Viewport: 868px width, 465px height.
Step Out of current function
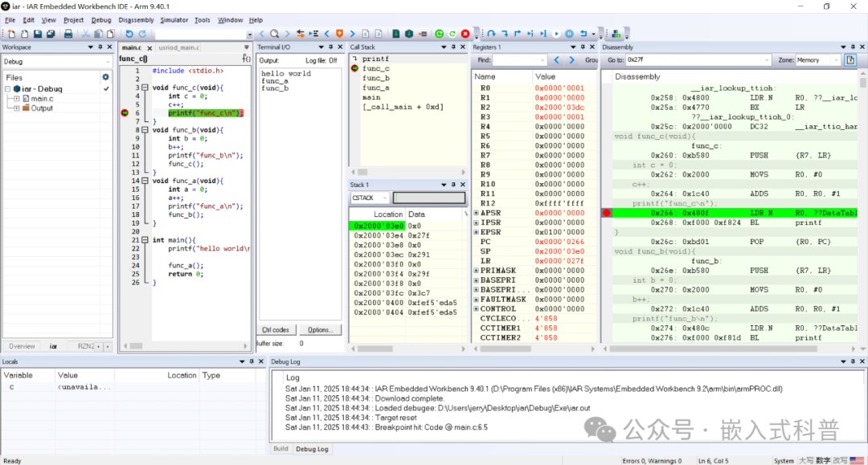(x=517, y=34)
